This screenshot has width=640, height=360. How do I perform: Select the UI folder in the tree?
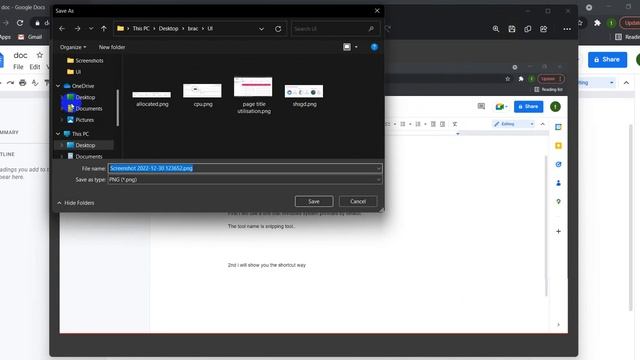point(74,72)
